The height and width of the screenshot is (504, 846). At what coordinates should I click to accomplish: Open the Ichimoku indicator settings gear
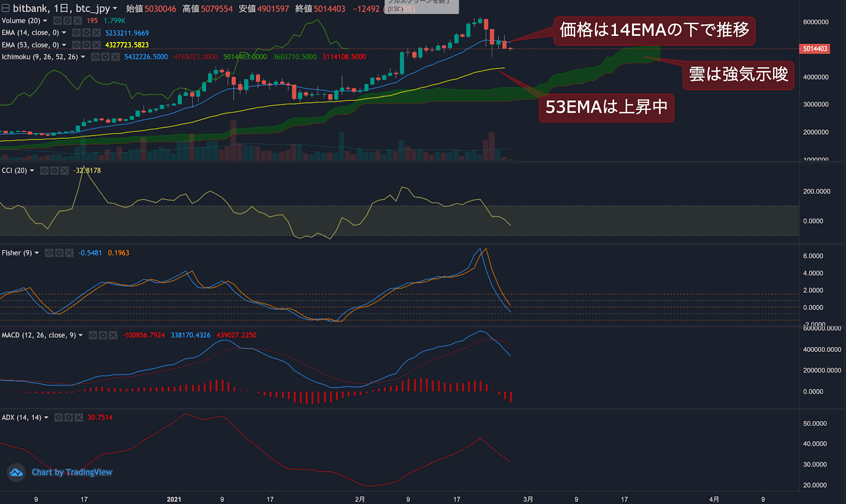coord(105,57)
